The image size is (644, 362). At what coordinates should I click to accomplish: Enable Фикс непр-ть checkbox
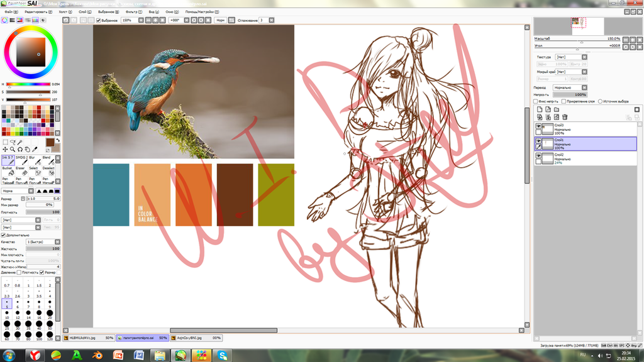click(536, 101)
